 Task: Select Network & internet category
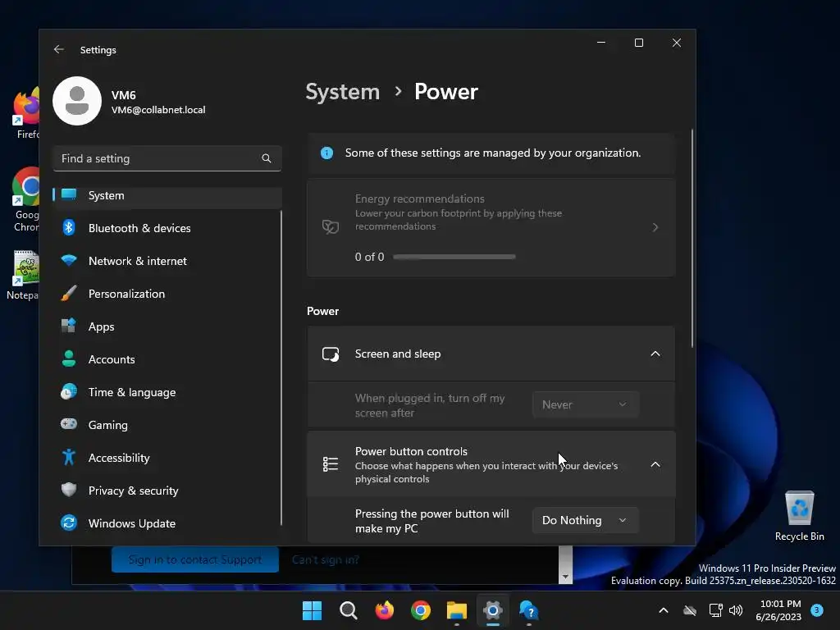click(167, 261)
